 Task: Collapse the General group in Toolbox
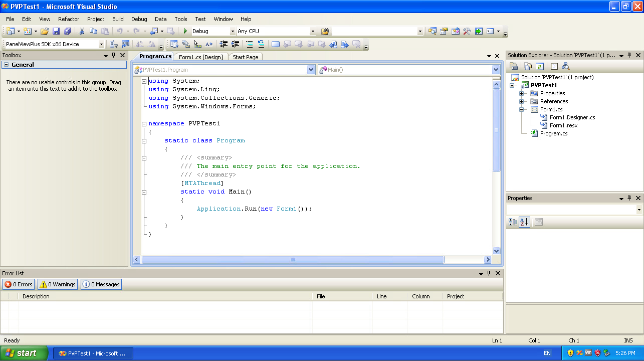(6, 65)
